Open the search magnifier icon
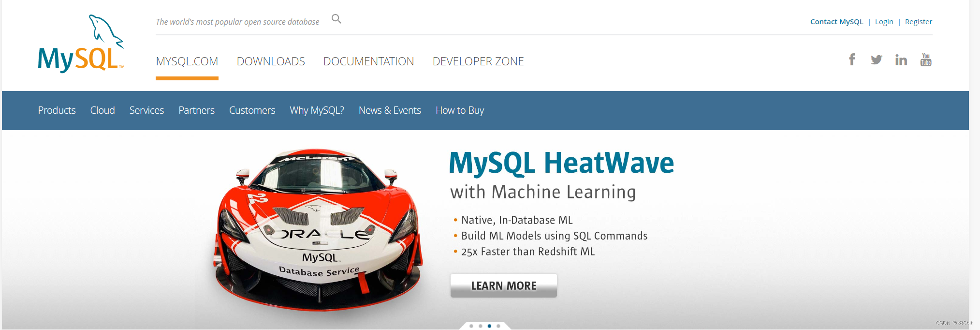The width and height of the screenshot is (980, 330). pos(336,19)
